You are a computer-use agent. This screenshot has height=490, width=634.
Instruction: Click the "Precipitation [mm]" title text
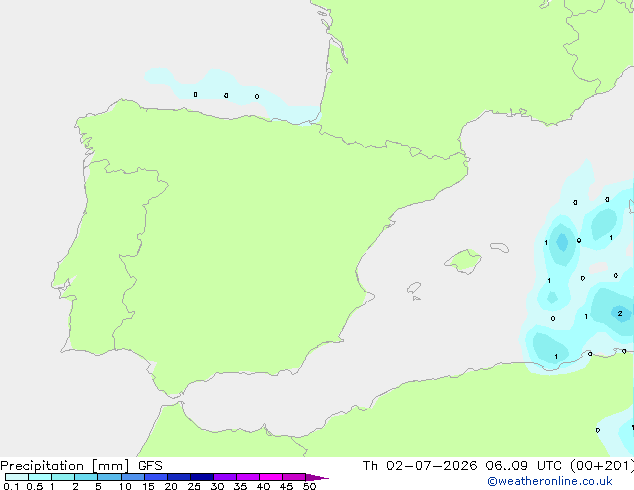coord(65,466)
